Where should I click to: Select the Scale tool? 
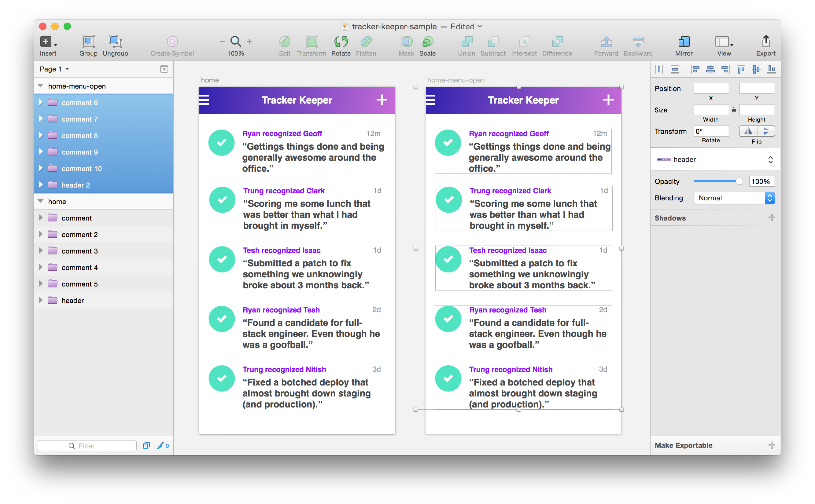(427, 42)
